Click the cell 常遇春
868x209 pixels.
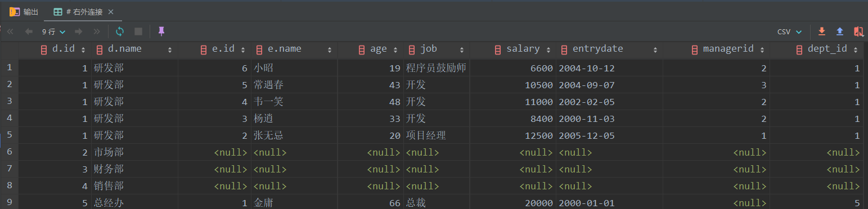point(294,85)
